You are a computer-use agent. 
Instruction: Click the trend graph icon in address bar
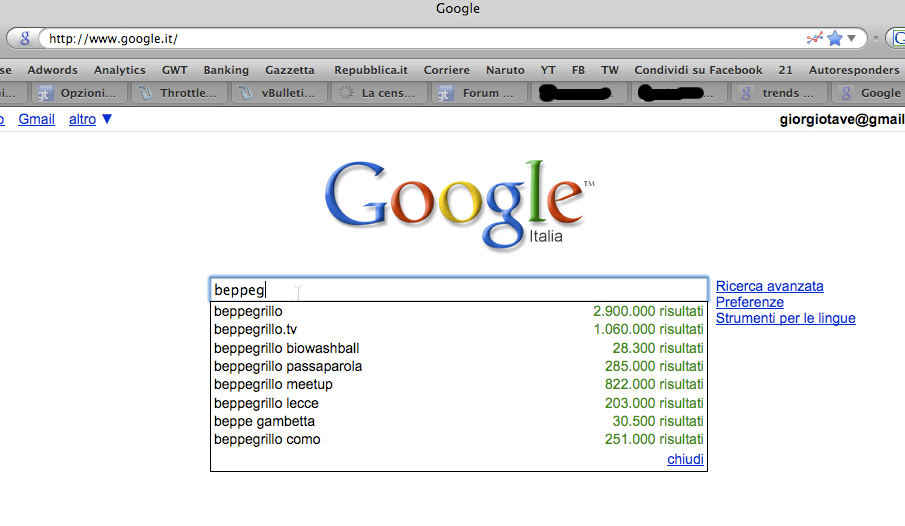pyautogui.click(x=814, y=39)
